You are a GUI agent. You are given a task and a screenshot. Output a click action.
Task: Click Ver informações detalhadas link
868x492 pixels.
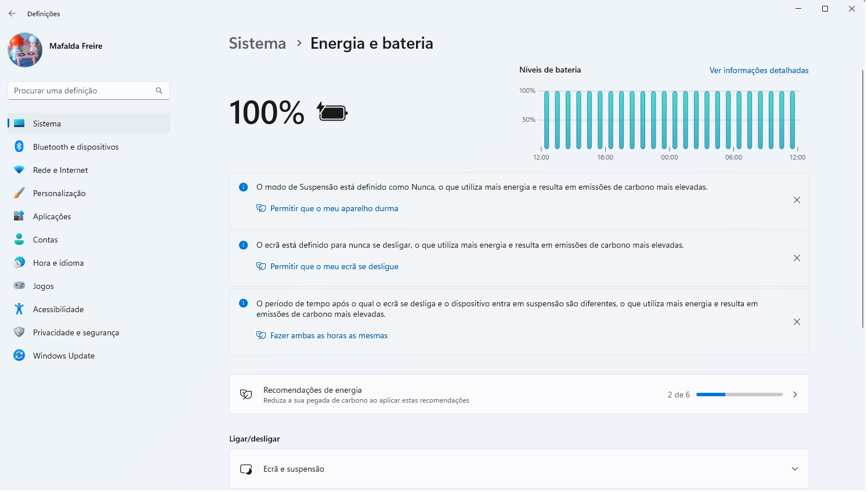758,70
